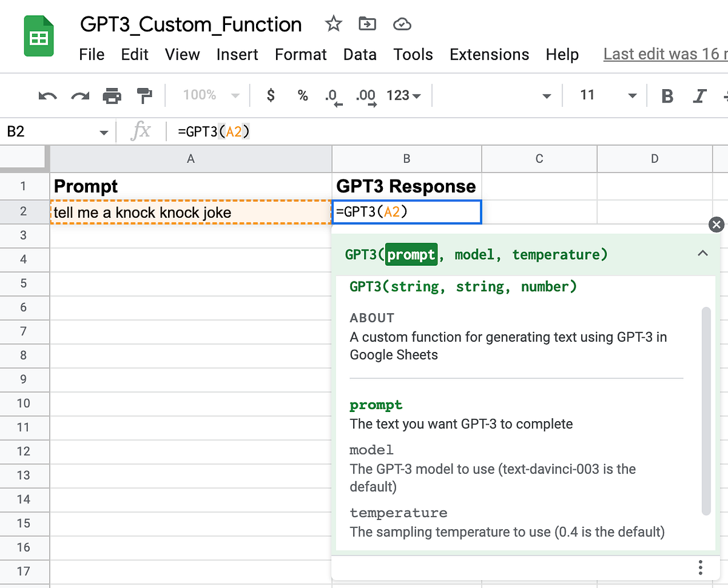Toggle bold formatting
728x588 pixels.
667,95
